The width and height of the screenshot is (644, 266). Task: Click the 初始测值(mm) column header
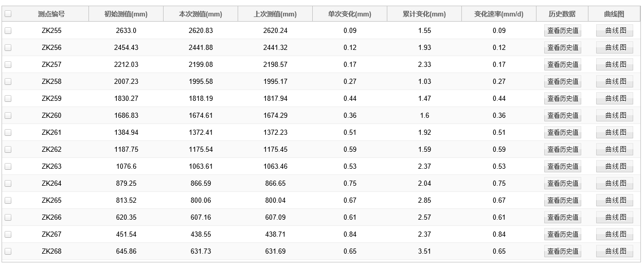126,14
